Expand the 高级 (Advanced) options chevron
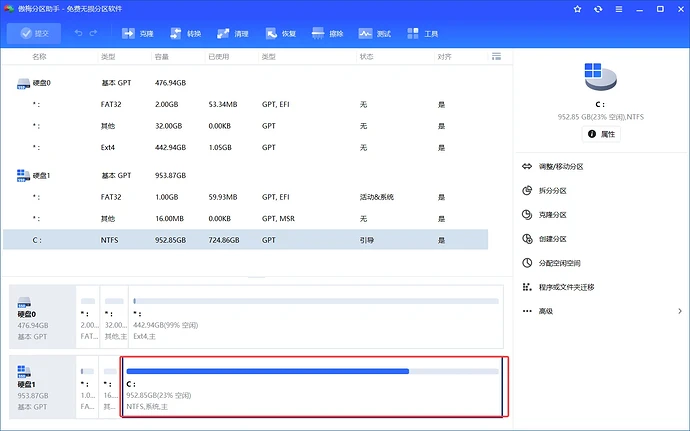The image size is (690, 431). (680, 311)
